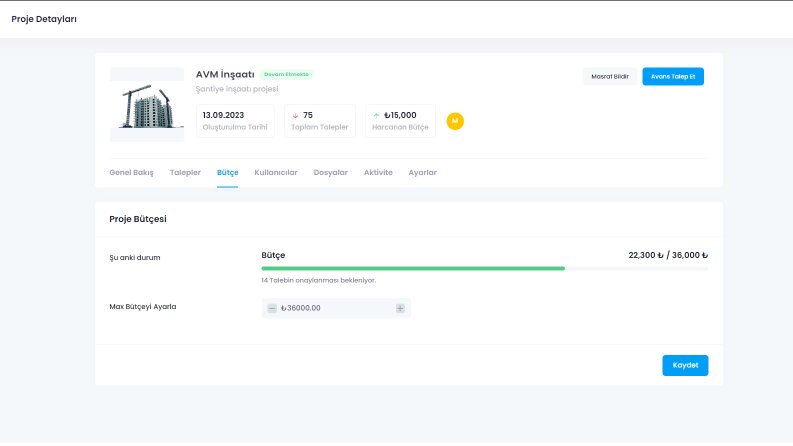Click the 13.09.2023 creation date card
Image resolution: width=793 pixels, height=446 pixels.
[235, 121]
